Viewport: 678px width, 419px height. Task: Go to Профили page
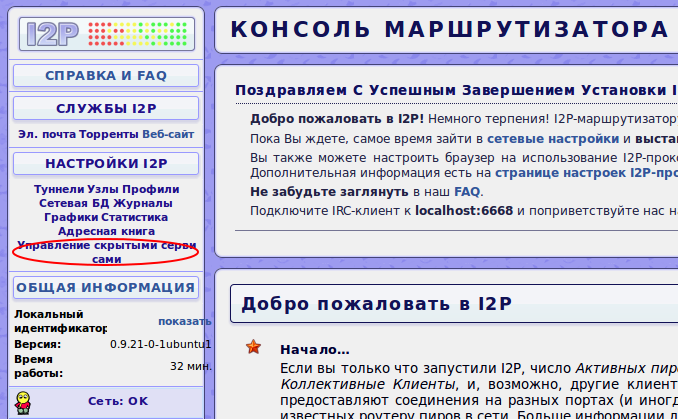coord(151,189)
